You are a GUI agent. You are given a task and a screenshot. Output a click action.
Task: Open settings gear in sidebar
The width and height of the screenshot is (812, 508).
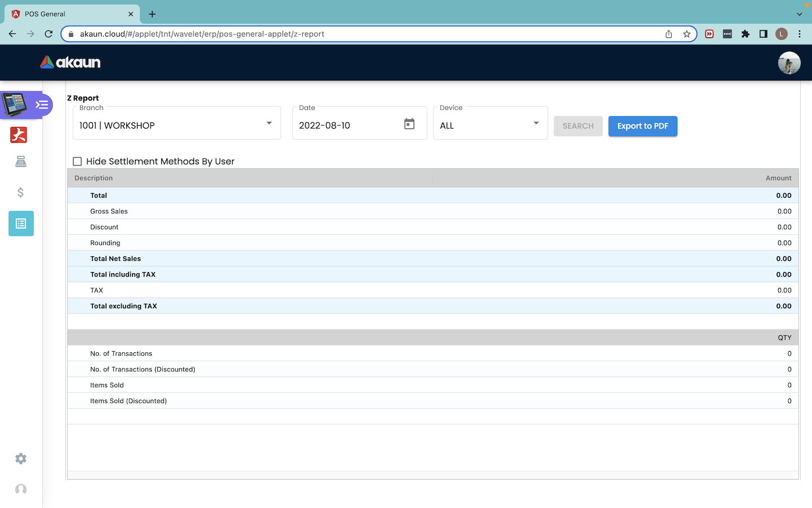pos(21,459)
